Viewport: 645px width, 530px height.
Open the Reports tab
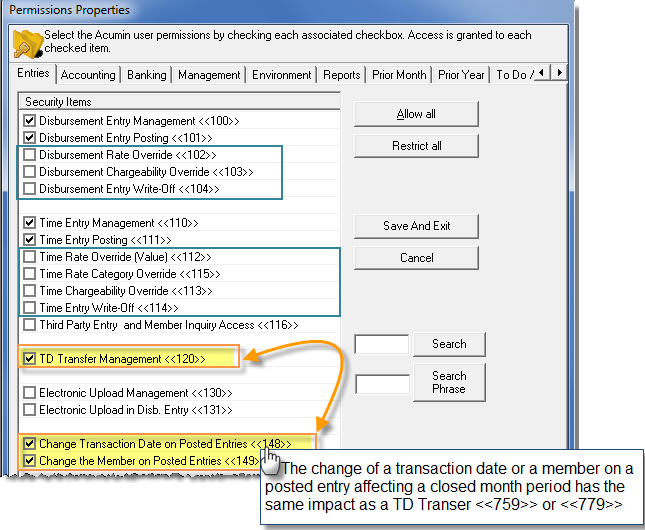tap(341, 75)
